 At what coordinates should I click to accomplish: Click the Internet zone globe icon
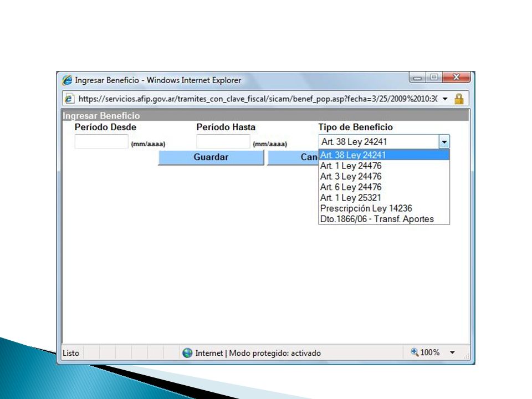click(187, 353)
